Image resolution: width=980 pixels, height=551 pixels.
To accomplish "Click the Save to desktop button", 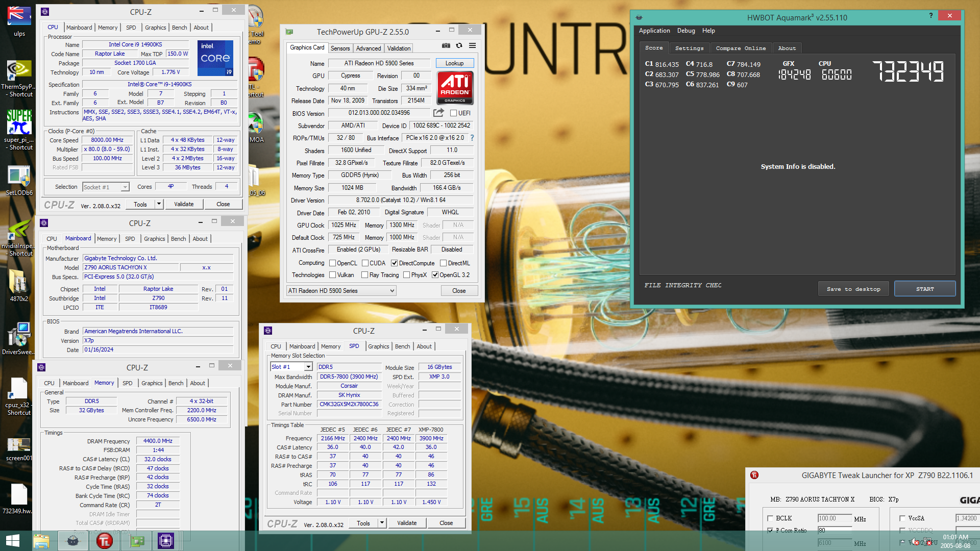I will coord(853,289).
